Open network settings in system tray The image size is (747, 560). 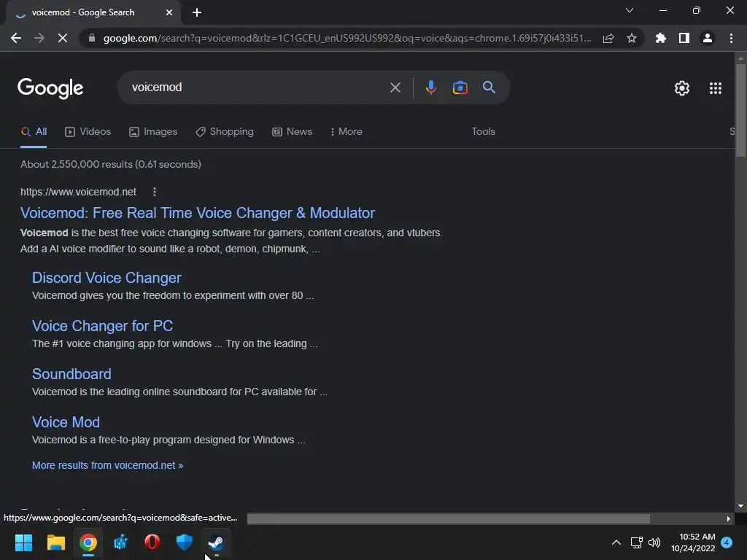coord(636,542)
